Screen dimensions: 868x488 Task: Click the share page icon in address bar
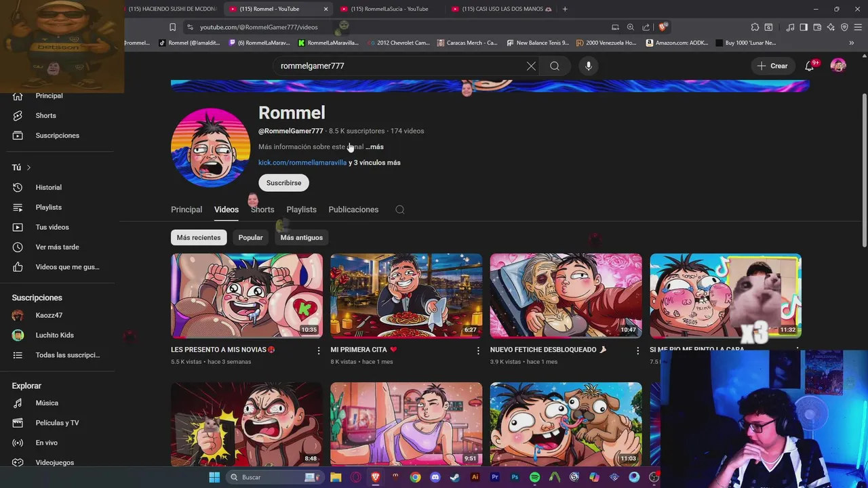[x=646, y=27]
